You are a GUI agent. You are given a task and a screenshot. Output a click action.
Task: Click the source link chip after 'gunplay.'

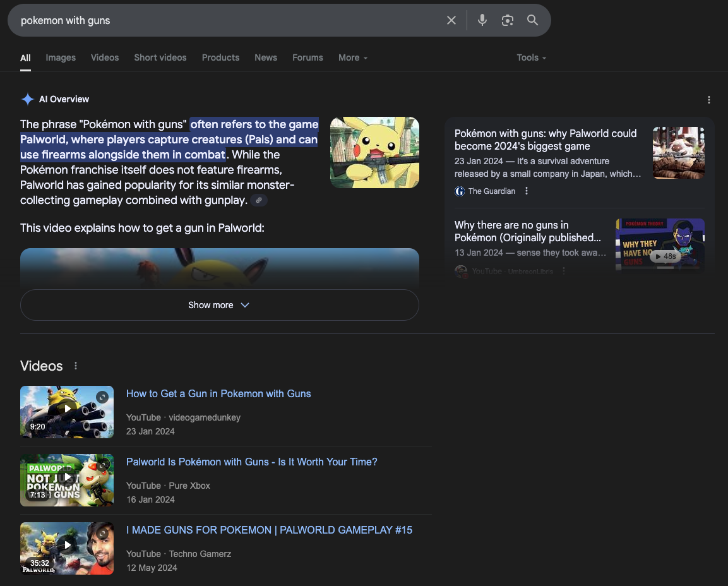pyautogui.click(x=259, y=200)
